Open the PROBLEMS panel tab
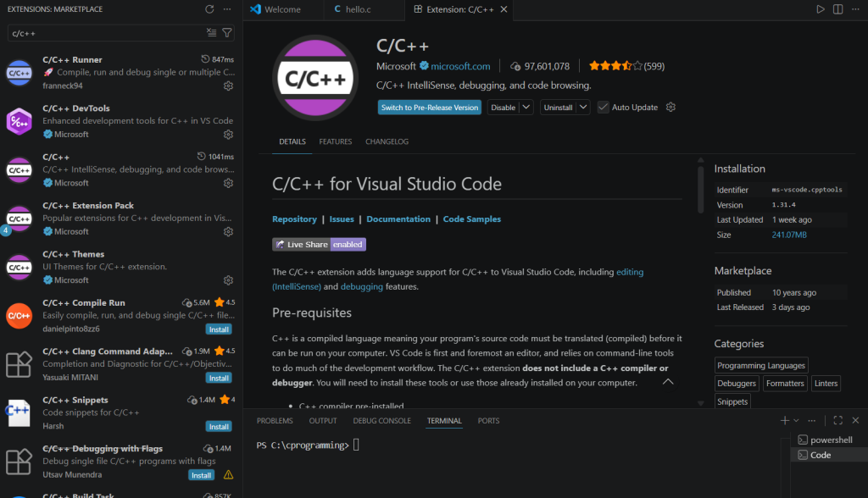 tap(275, 421)
